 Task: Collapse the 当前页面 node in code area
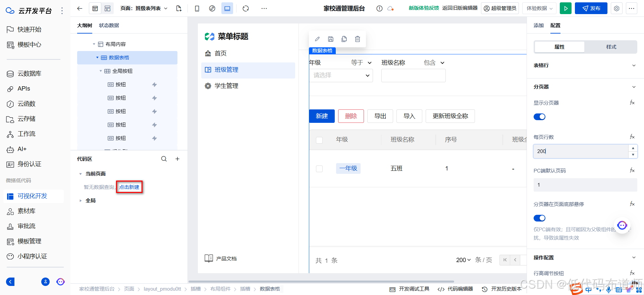pos(80,174)
